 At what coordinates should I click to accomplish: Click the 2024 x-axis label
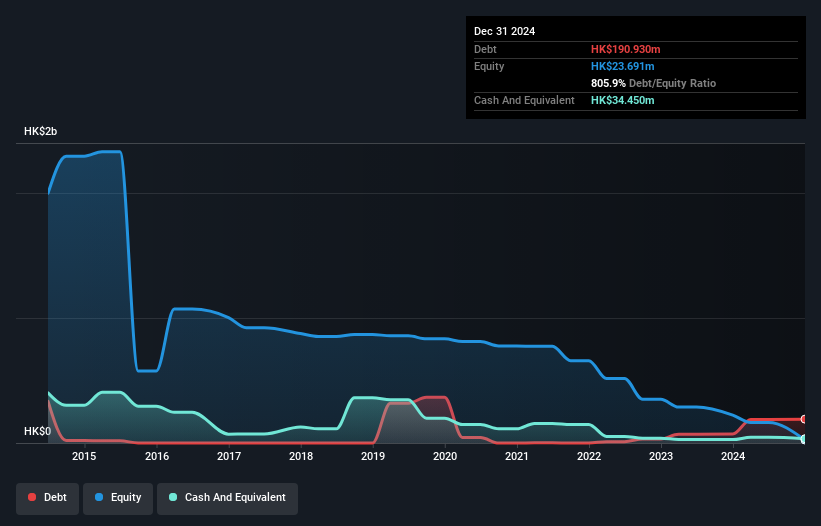point(733,456)
